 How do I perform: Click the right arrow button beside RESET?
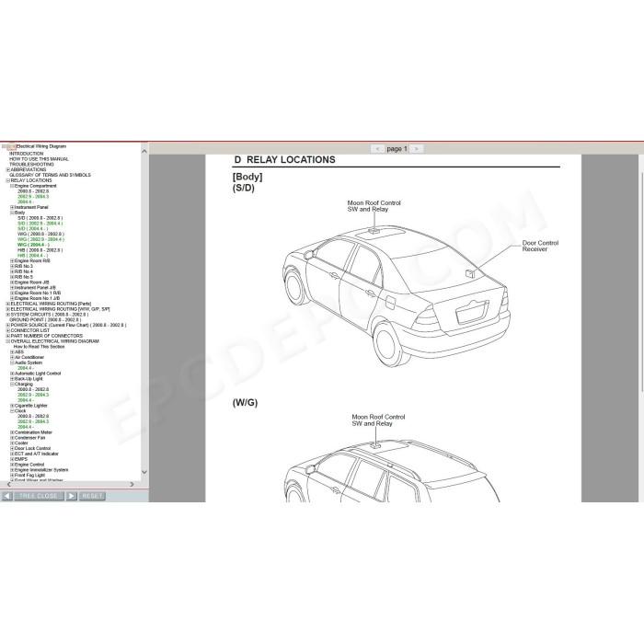click(71, 496)
